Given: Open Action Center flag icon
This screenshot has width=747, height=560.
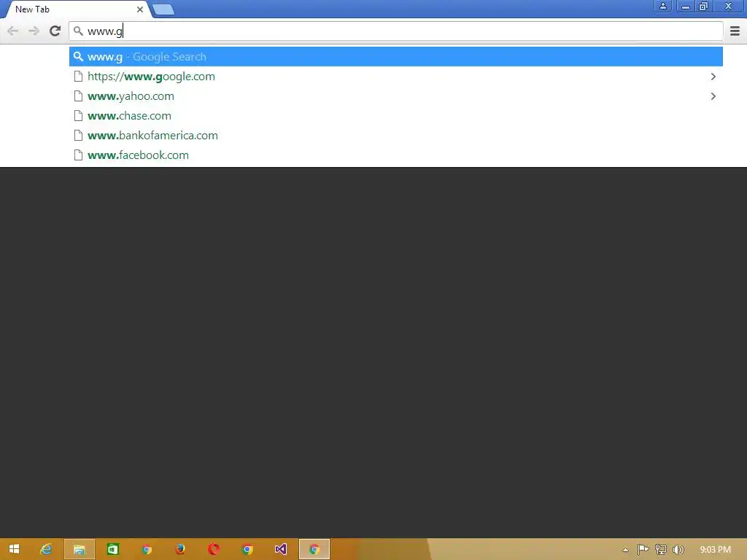Looking at the screenshot, I should 643,550.
